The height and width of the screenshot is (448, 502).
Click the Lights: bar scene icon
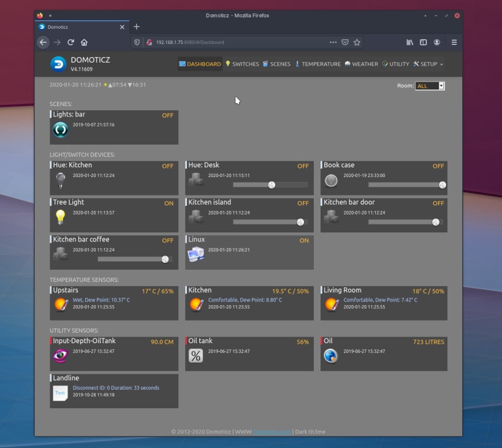(x=61, y=129)
